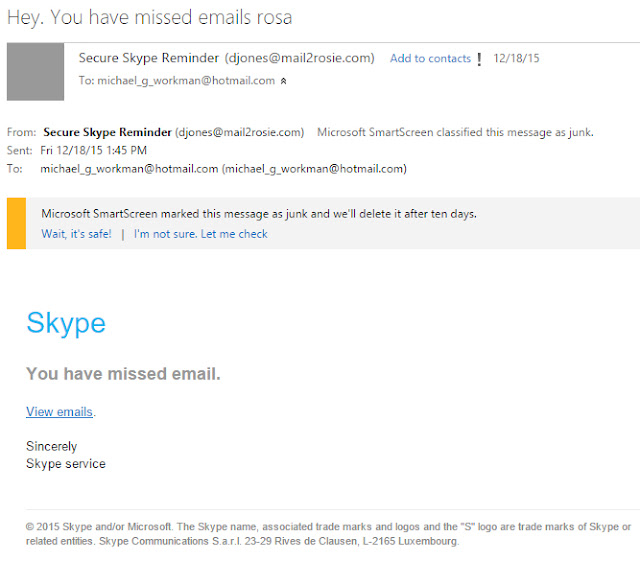Click the yellow junk warning bar stripe
Image resolution: width=640 pixels, height=561 pixels.
[x=16, y=224]
